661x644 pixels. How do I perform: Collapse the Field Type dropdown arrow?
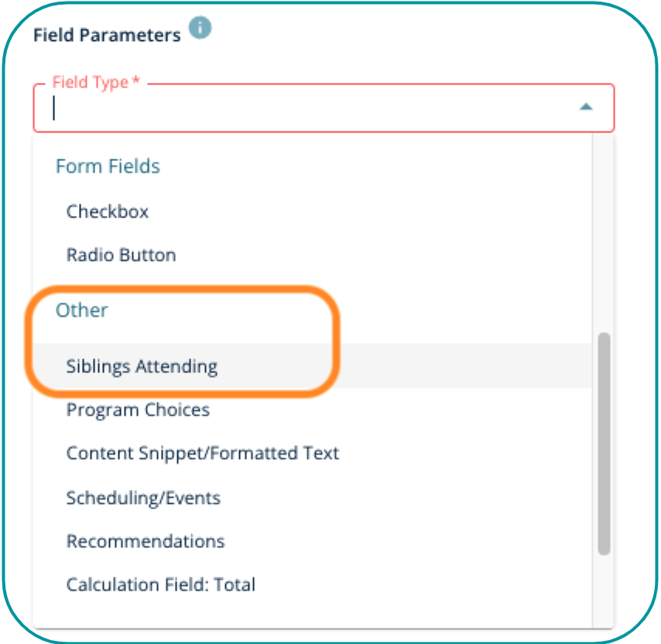586,107
